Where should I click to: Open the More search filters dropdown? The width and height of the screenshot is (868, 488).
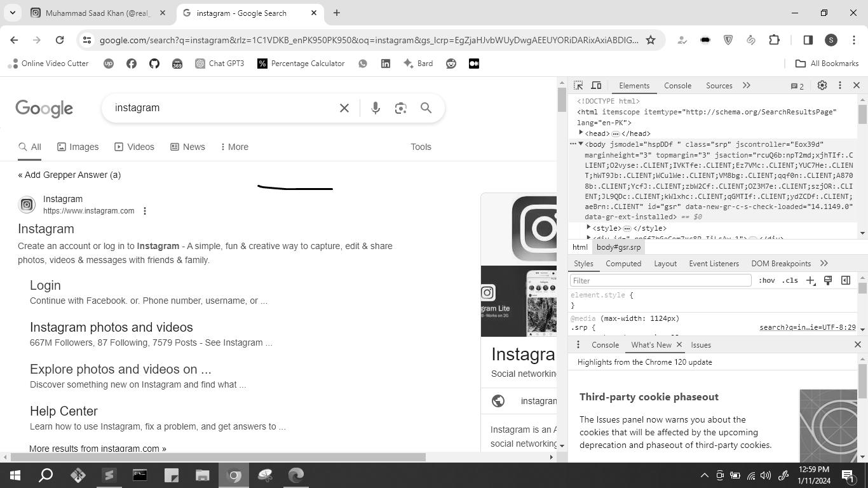[x=234, y=147]
